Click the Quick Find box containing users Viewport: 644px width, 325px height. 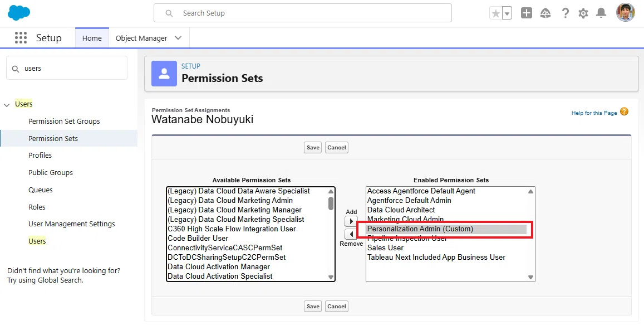pyautogui.click(x=67, y=69)
